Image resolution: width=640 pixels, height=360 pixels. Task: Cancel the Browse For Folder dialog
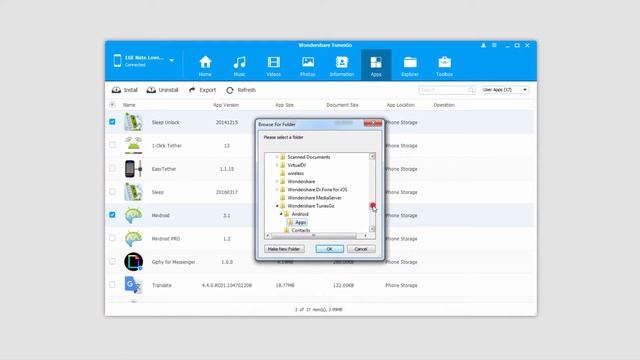point(361,249)
